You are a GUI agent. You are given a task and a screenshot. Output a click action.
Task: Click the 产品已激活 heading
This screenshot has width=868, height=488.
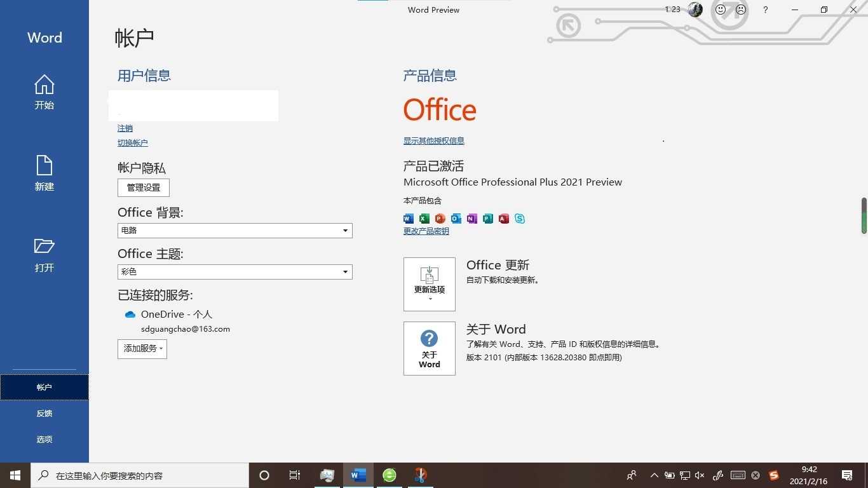pyautogui.click(x=434, y=166)
